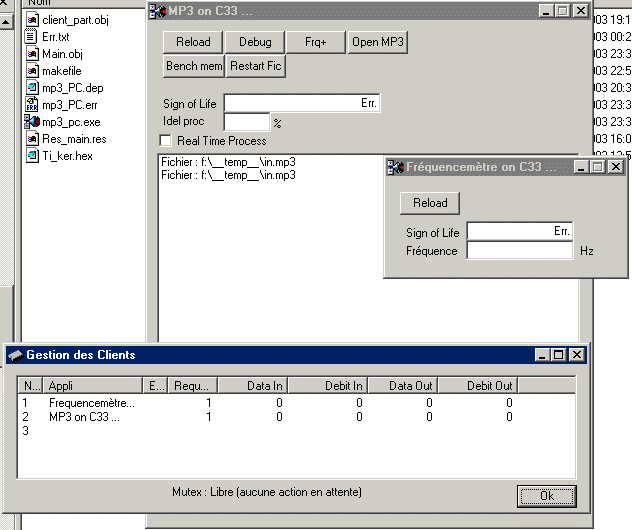Select the Err.txt file icon
632x530 pixels.
click(32, 37)
